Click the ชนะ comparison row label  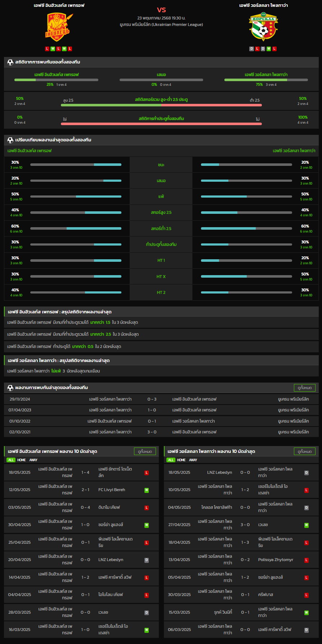pos(161,165)
